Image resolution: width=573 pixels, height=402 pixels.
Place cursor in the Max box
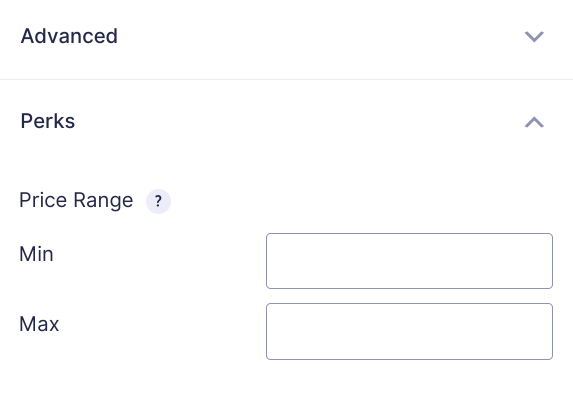pos(409,331)
